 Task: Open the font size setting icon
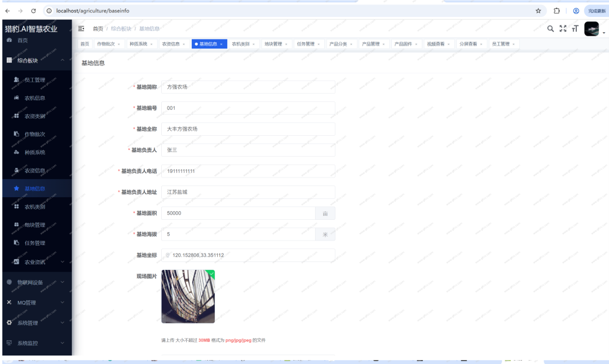tap(575, 28)
